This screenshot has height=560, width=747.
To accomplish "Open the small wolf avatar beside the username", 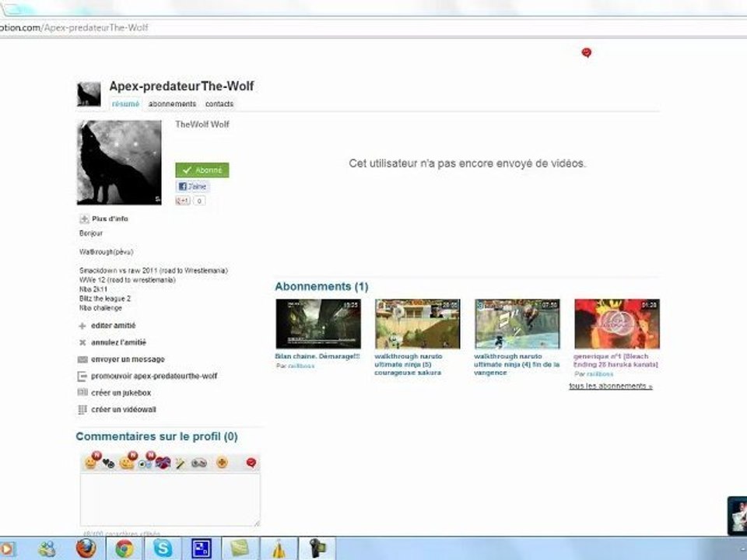I will click(89, 94).
